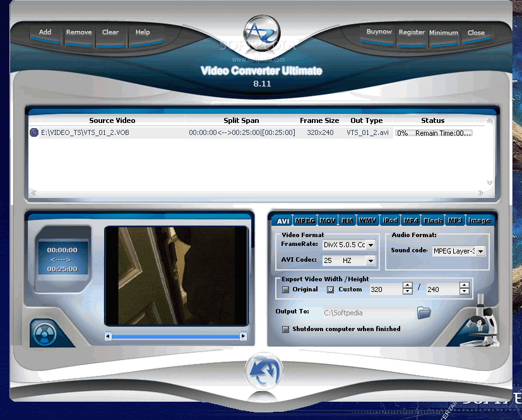Click the Source Video column header
The image size is (522, 420).
click(x=112, y=120)
